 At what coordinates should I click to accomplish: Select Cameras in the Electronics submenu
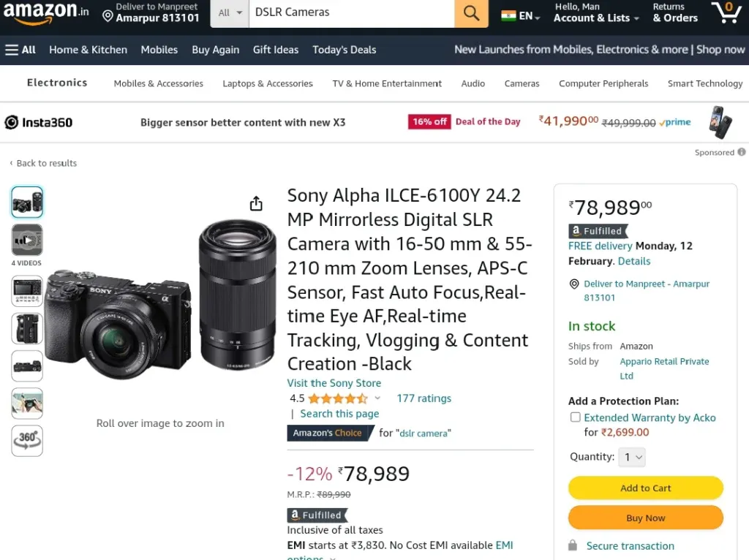click(522, 83)
